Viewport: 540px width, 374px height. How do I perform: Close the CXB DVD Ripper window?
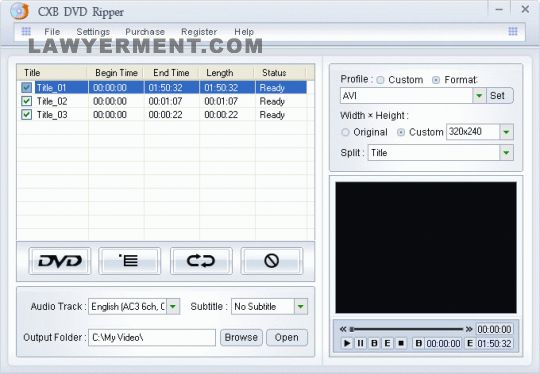point(525,9)
